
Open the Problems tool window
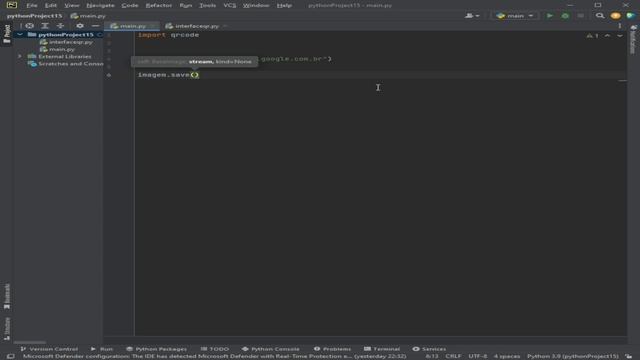click(332, 349)
